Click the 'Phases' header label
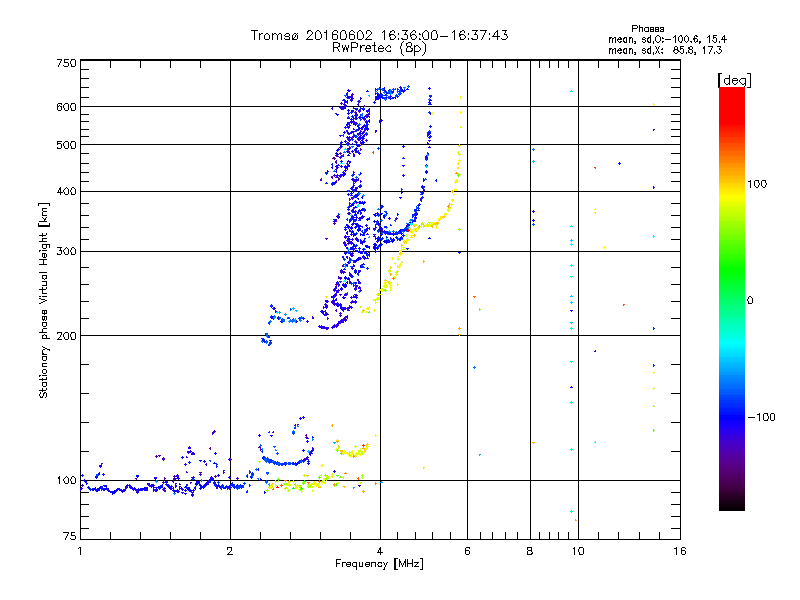800x600 pixels. pos(647,29)
